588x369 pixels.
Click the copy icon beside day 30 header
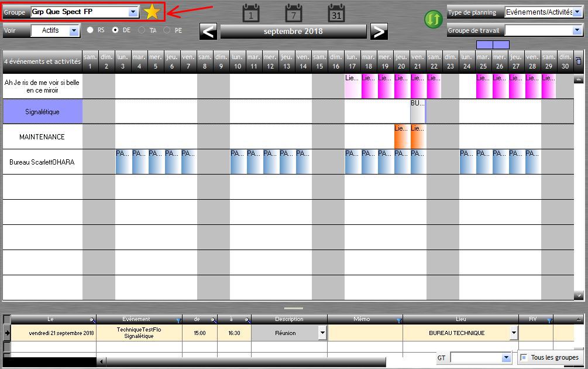579,60
